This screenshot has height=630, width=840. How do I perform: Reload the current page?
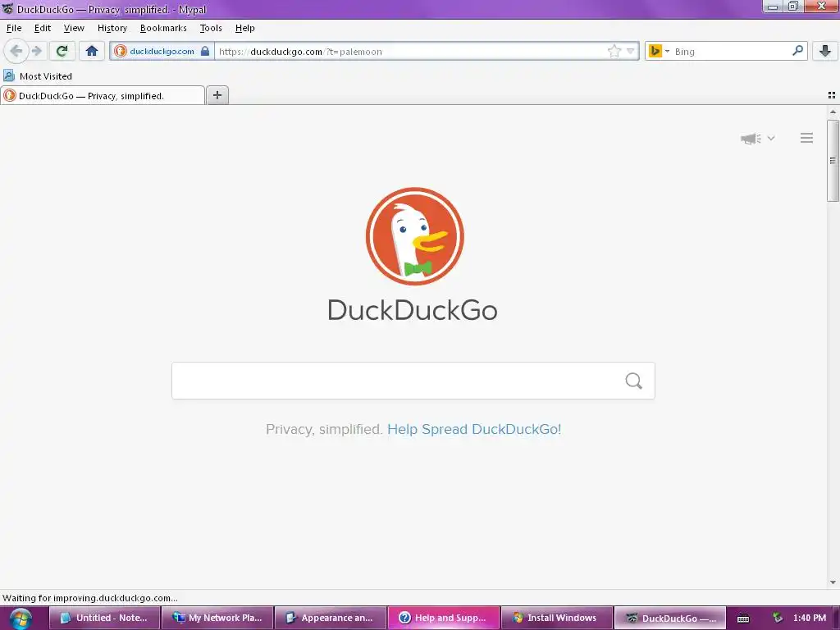pyautogui.click(x=62, y=52)
